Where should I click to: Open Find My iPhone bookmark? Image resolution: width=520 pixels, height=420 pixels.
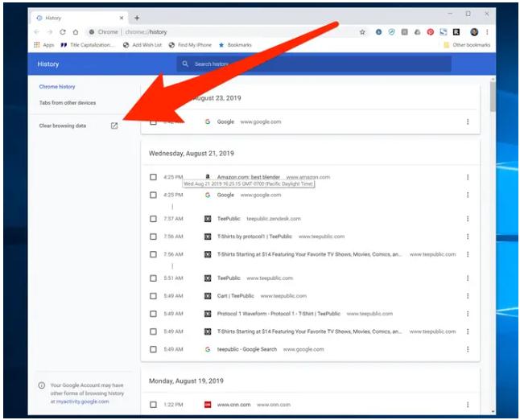point(190,45)
